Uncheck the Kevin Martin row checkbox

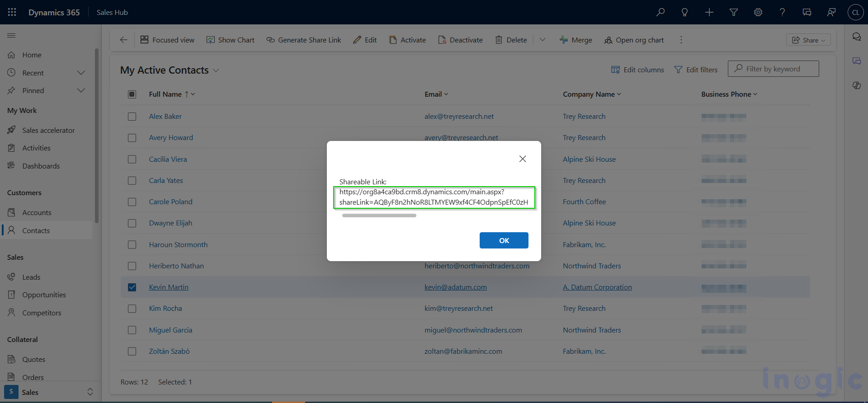pos(132,287)
